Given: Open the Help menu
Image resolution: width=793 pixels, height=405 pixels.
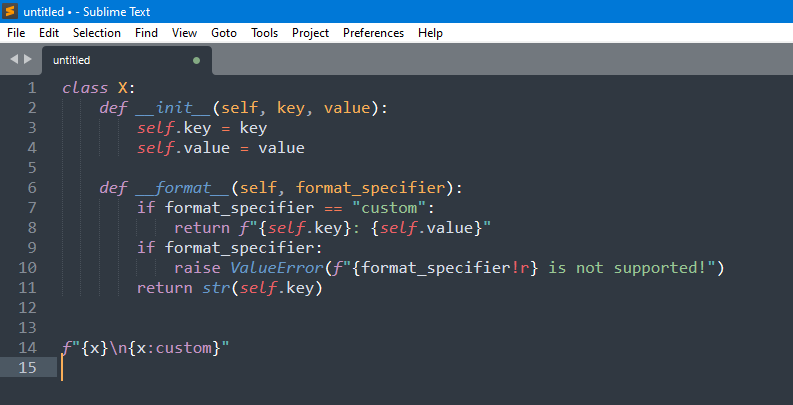Looking at the screenshot, I should [430, 33].
